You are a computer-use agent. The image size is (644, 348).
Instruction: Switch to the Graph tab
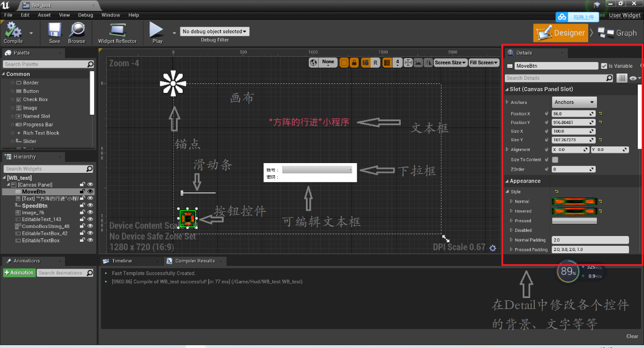tap(616, 33)
